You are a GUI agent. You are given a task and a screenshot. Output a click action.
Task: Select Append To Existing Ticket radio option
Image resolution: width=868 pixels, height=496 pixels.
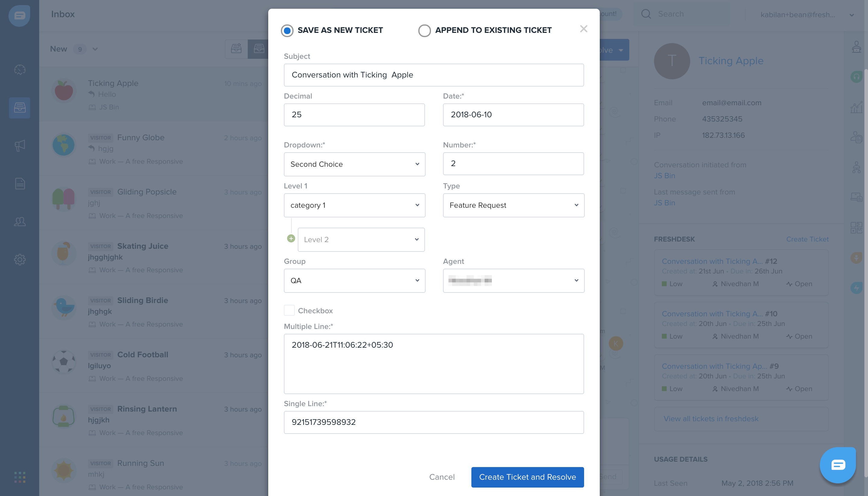point(424,31)
